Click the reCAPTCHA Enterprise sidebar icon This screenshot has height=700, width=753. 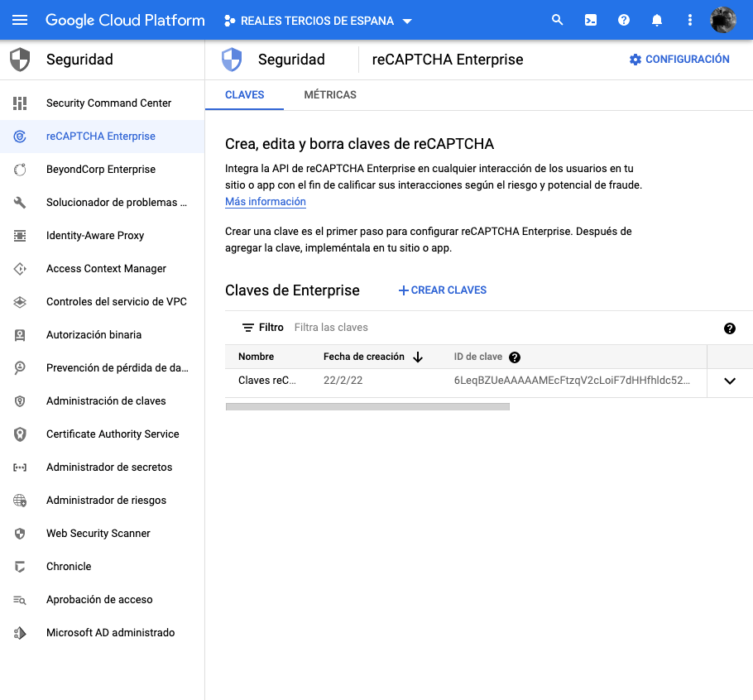pos(20,137)
